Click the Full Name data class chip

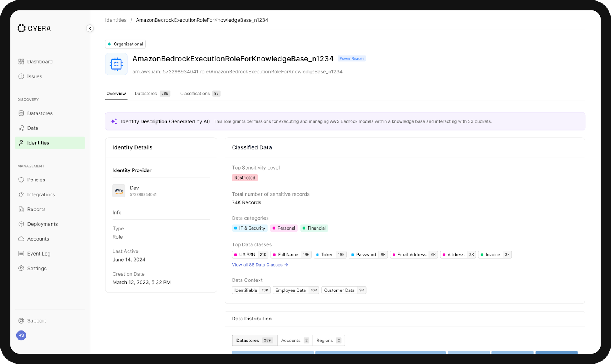tap(291, 254)
